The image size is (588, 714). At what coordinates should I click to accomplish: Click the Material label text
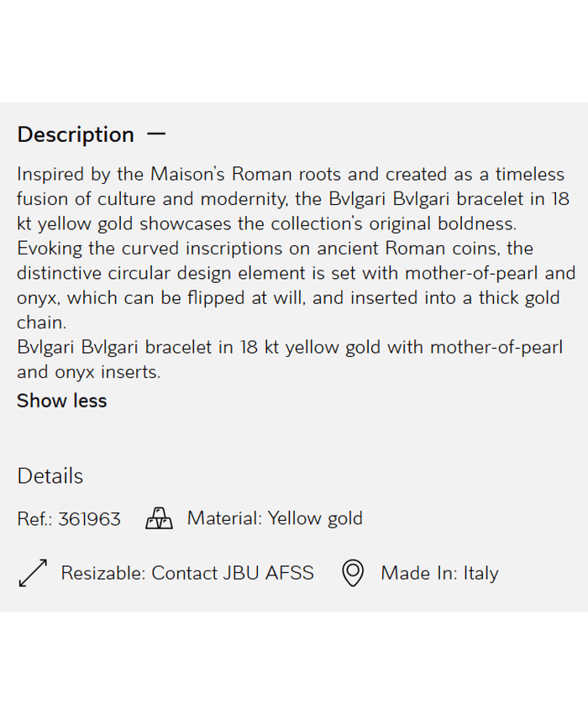pos(224,518)
